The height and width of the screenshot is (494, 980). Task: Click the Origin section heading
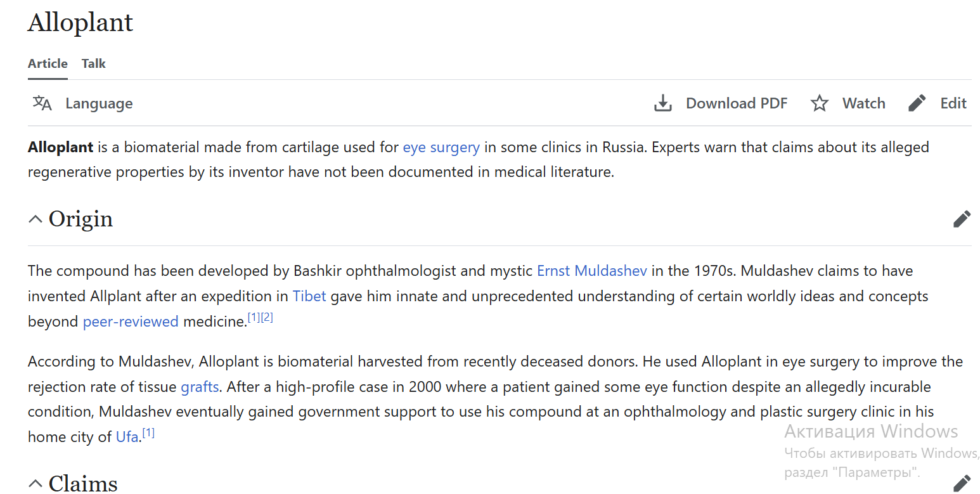81,219
